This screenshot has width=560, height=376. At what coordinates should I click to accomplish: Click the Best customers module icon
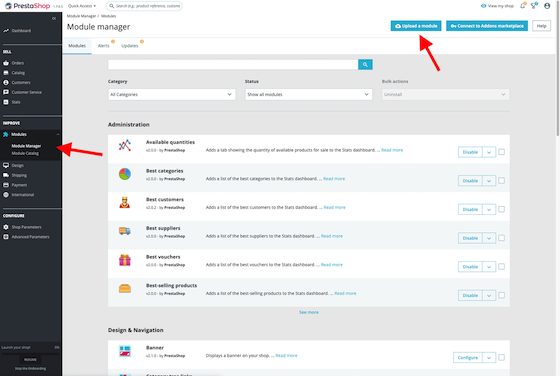pos(125,203)
